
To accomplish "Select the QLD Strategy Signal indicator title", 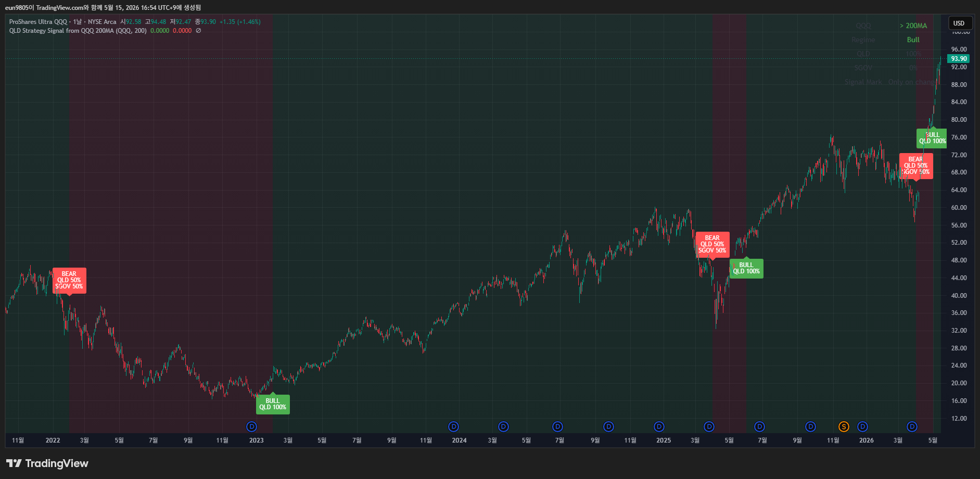I will 78,31.
